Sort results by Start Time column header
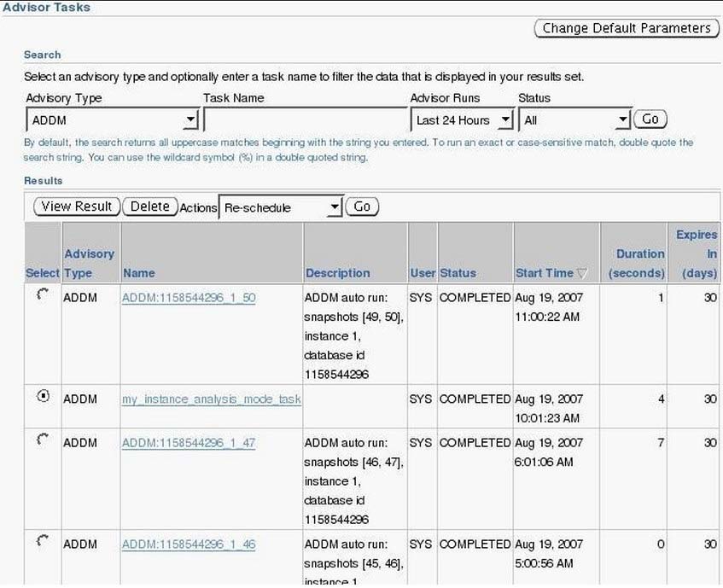 click(x=544, y=273)
